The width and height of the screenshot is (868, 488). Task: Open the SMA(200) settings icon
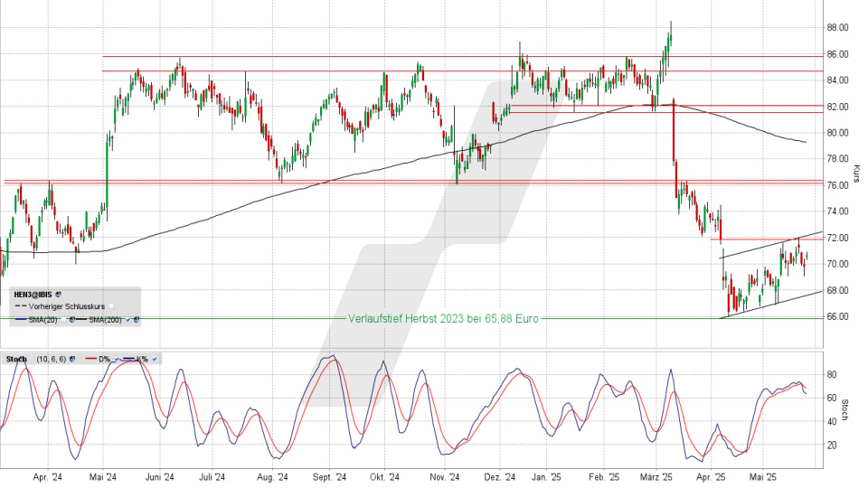[x=137, y=320]
